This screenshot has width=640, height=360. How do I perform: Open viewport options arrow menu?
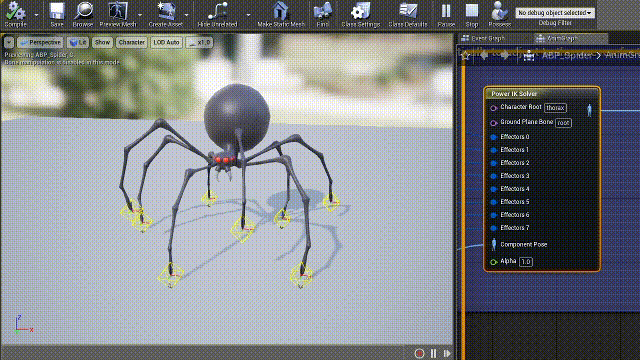9,42
